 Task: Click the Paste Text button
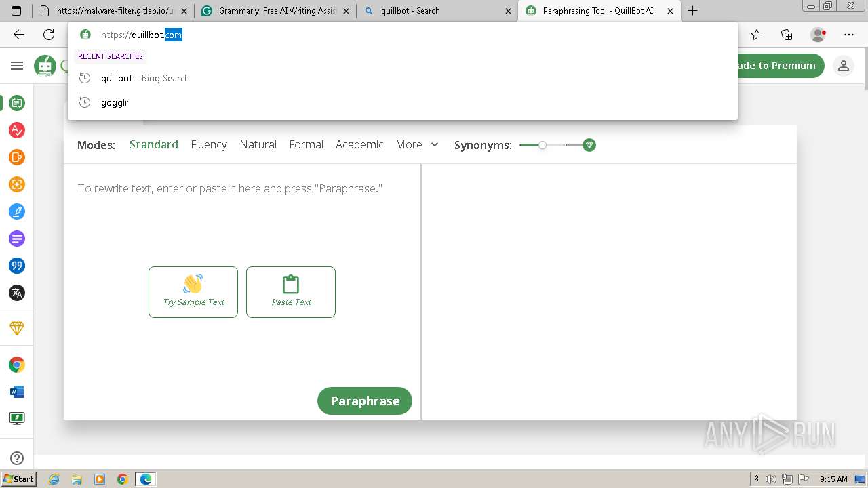[x=291, y=292]
